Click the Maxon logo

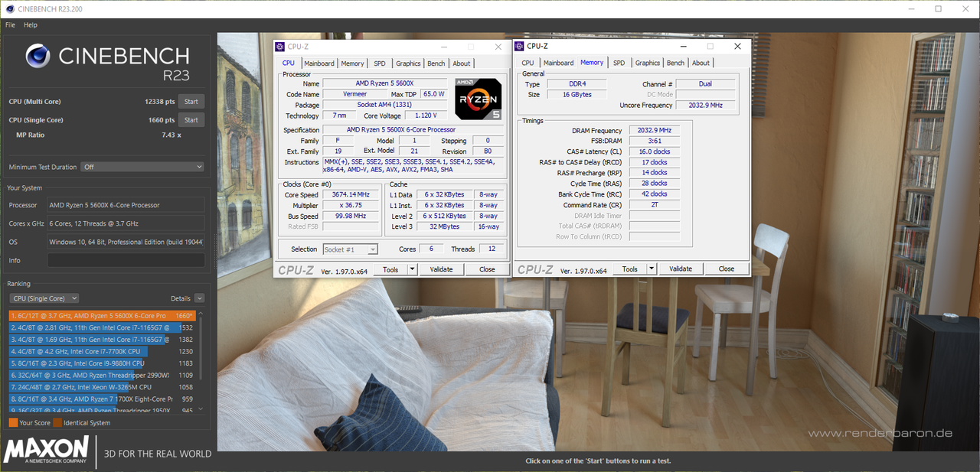[47, 451]
